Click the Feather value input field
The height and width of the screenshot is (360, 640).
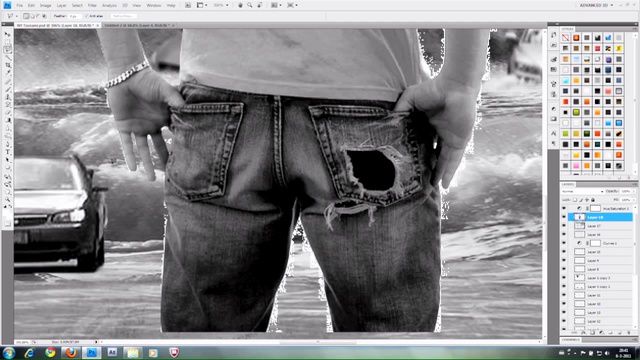(74, 16)
